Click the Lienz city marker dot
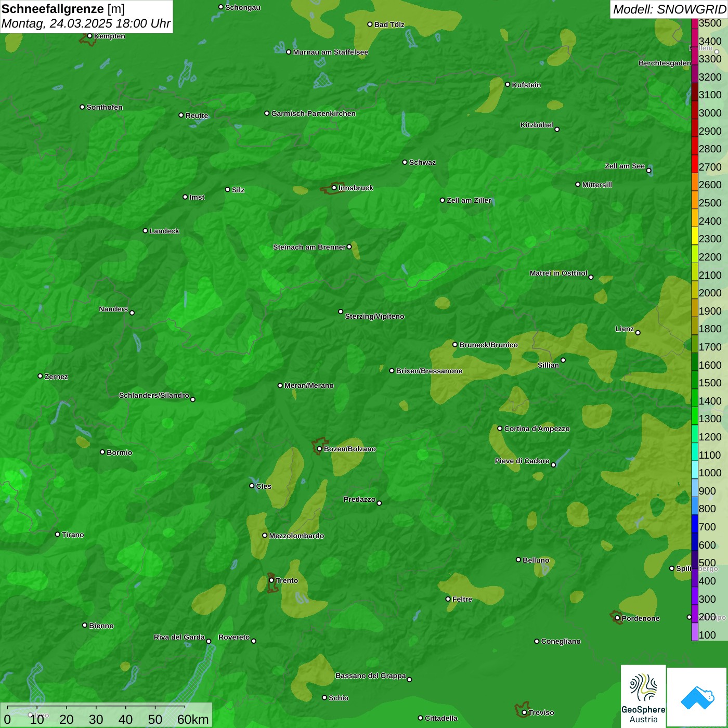Image resolution: width=728 pixels, height=728 pixels. pos(638,333)
